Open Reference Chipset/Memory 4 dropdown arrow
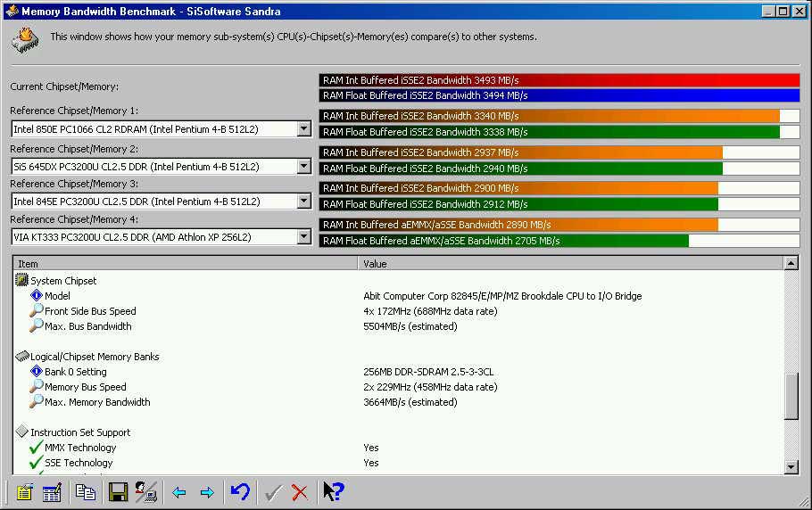812x510 pixels. (304, 236)
